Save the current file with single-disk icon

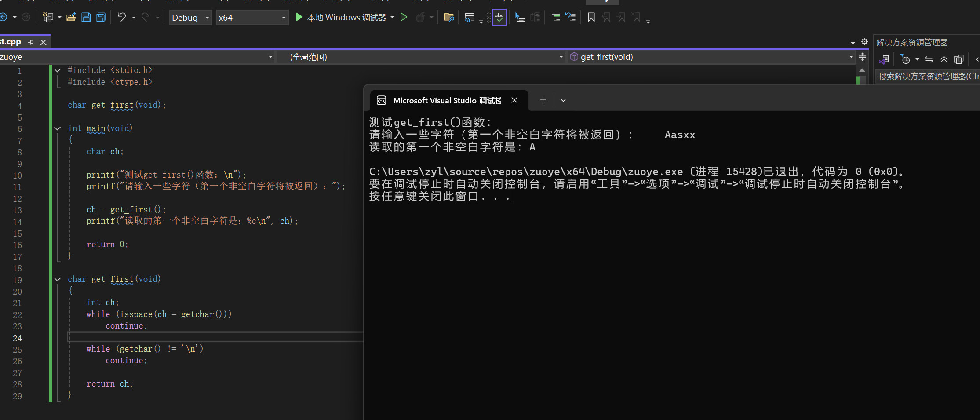click(x=86, y=17)
